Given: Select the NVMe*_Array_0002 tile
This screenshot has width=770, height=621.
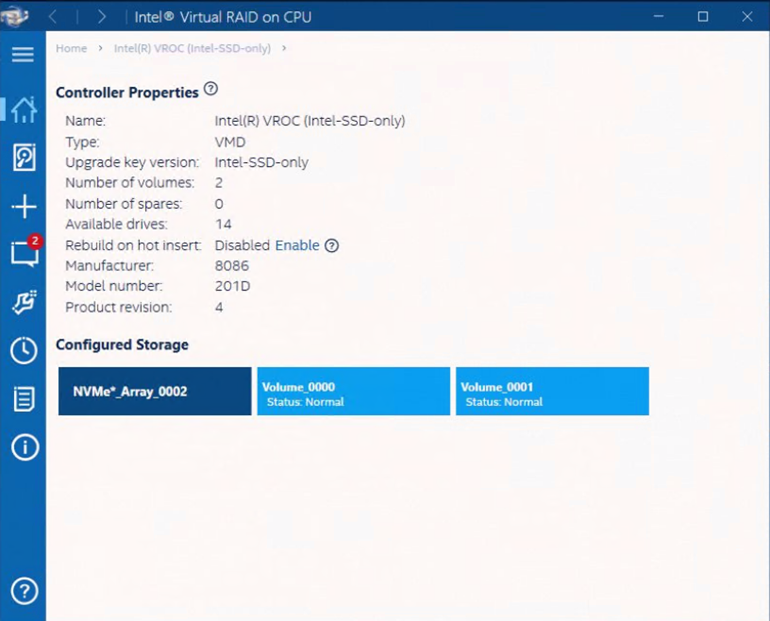Looking at the screenshot, I should 154,391.
